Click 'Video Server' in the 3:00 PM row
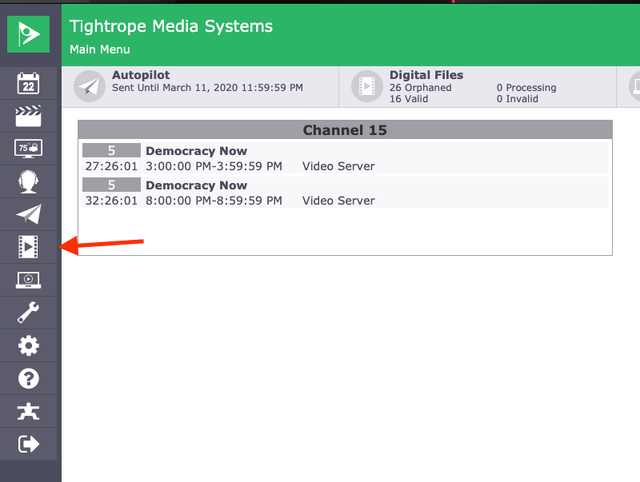The height and width of the screenshot is (482, 640). [x=338, y=167]
